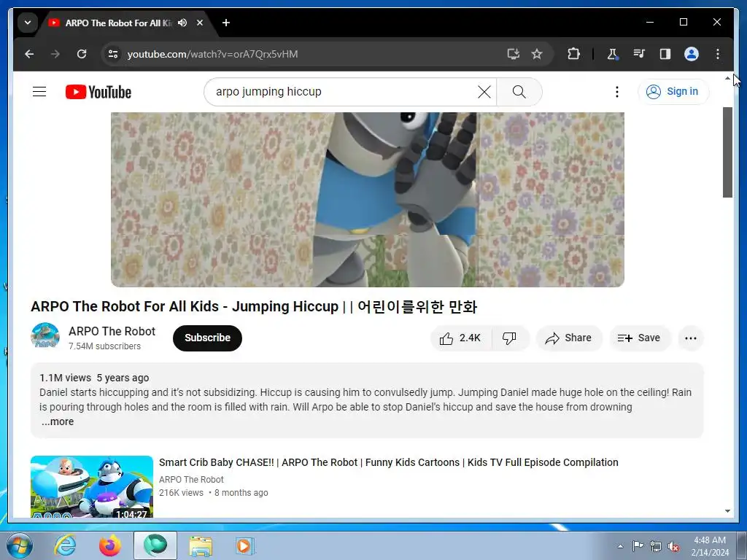Clear the search query with X
The height and width of the screenshot is (560, 747).
[484, 92]
